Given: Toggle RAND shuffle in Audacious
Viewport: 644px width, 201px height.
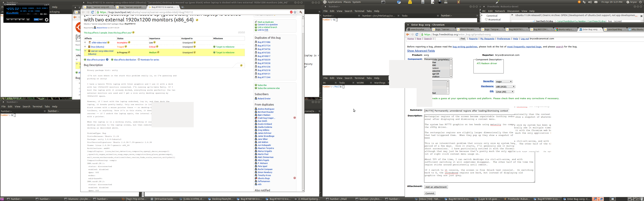Looking at the screenshot, I should [36, 20].
